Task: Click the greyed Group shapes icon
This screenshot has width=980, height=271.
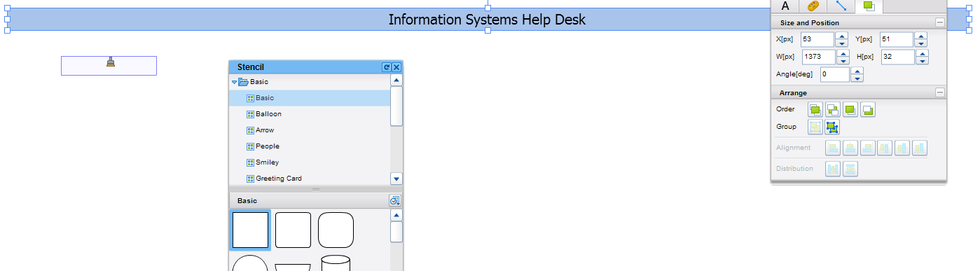Action: (815, 127)
